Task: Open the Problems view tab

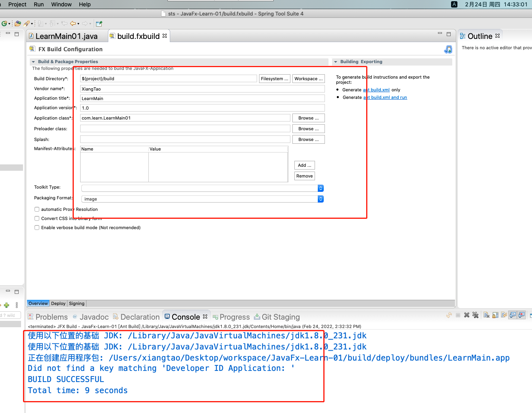Action: tap(48, 317)
